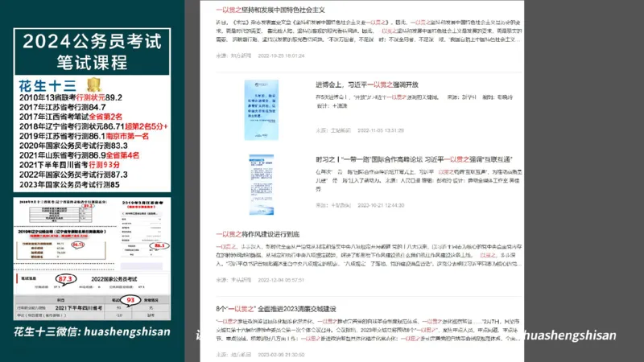Click the line 2019年江苏省考行测86.1南京市第一名
The height and width of the screenshot is (362, 644).
[x=85, y=136]
